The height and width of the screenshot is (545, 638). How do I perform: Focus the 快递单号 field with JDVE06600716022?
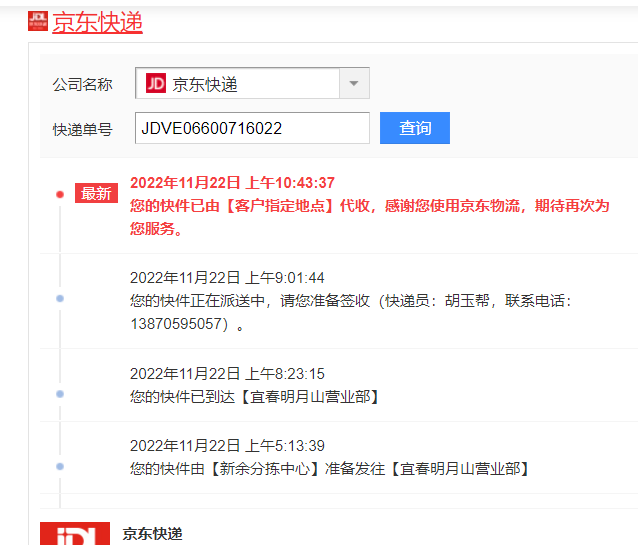[x=252, y=128]
